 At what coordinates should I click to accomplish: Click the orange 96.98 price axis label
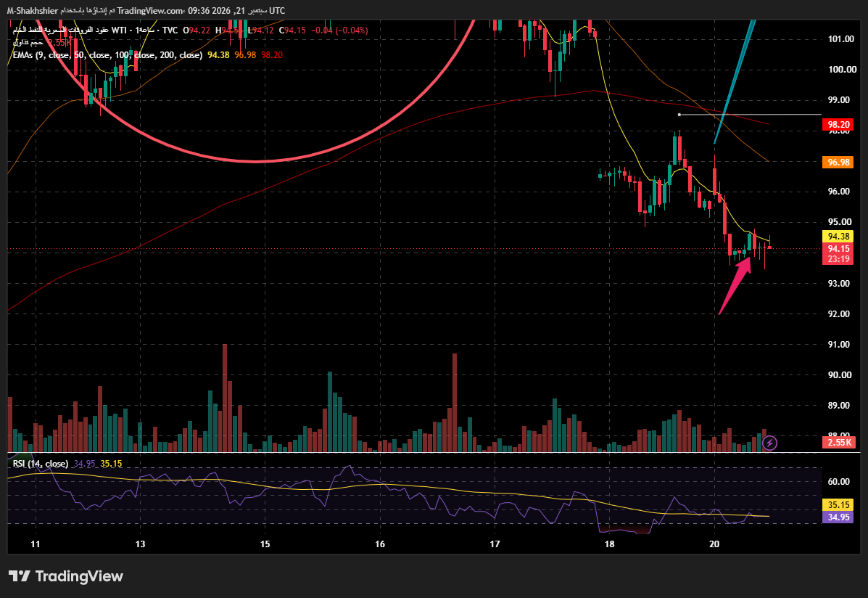point(839,163)
